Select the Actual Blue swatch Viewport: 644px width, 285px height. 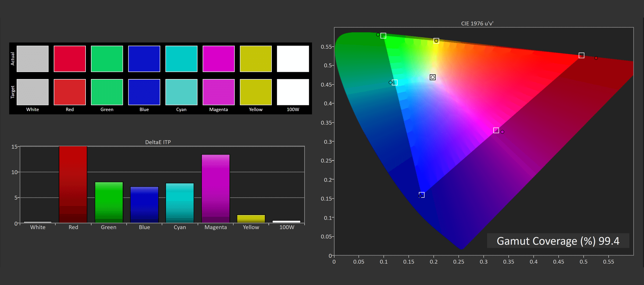(x=144, y=59)
